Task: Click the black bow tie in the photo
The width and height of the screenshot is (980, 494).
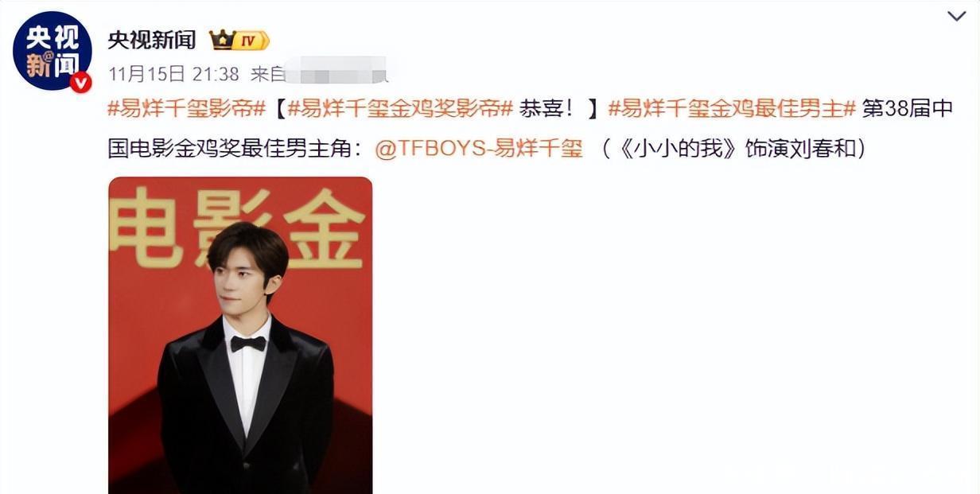Action: coord(248,343)
